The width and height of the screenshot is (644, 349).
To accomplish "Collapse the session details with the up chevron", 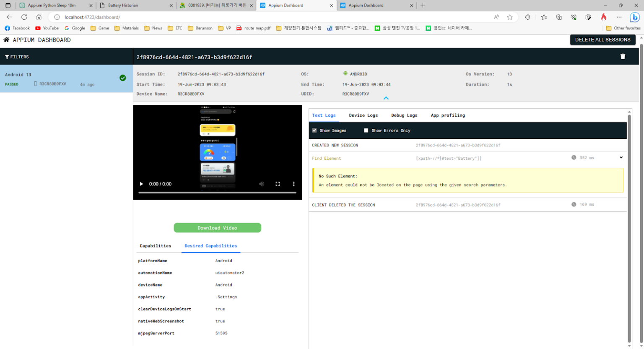I will pyautogui.click(x=386, y=98).
